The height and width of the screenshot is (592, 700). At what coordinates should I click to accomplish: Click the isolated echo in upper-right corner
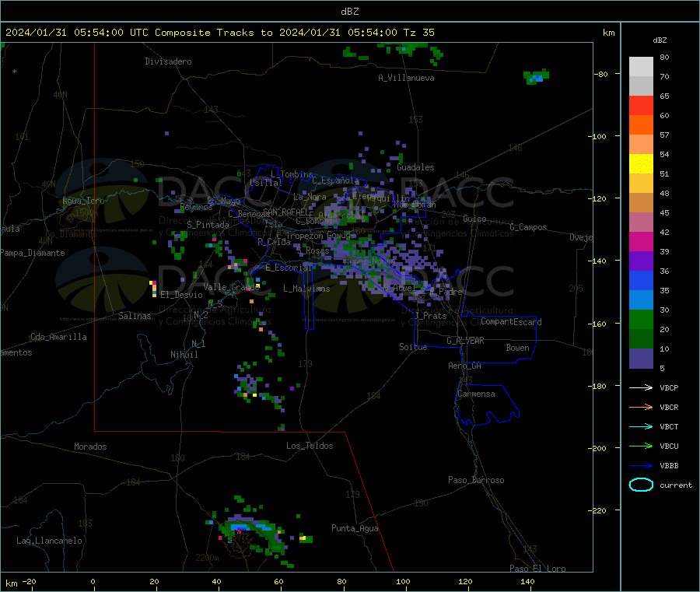(536, 77)
